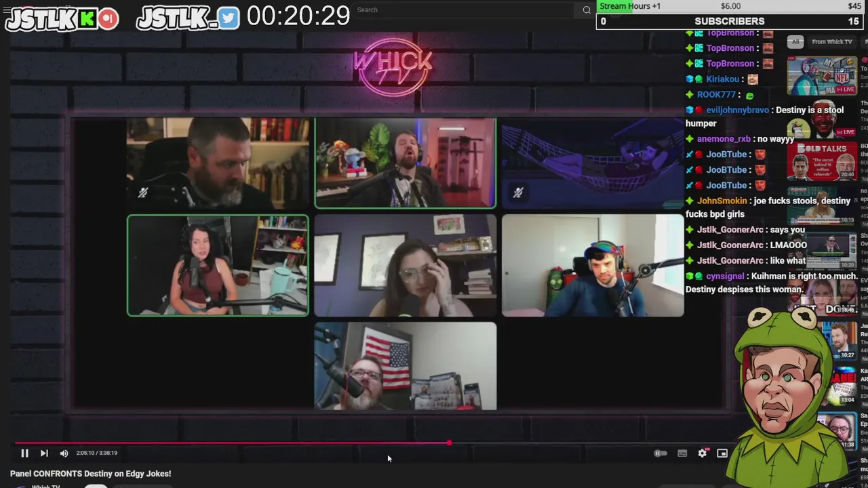868x488 pixels.
Task: Select the man with colorful headphones tile
Action: (x=593, y=266)
